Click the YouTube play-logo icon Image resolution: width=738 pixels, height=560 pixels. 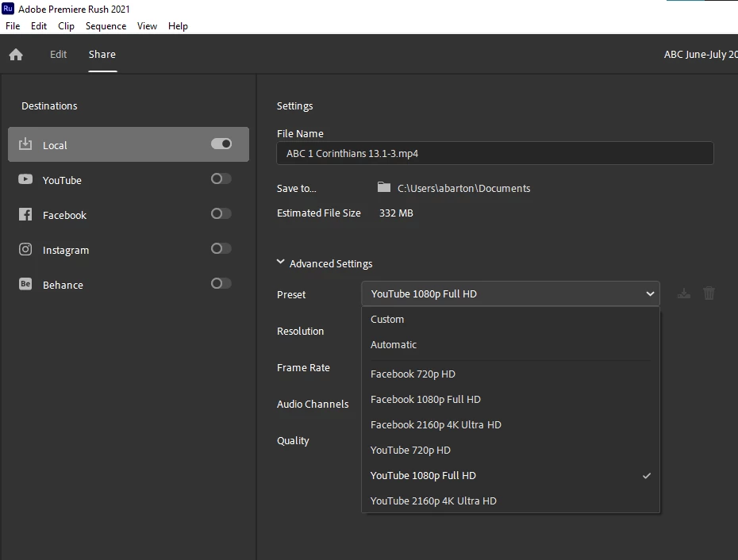tap(25, 179)
